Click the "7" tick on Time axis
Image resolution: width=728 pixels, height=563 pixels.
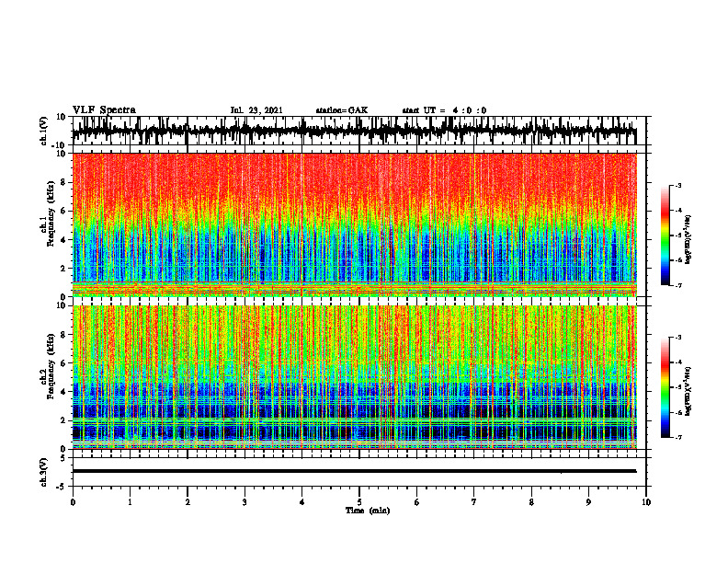(473, 502)
